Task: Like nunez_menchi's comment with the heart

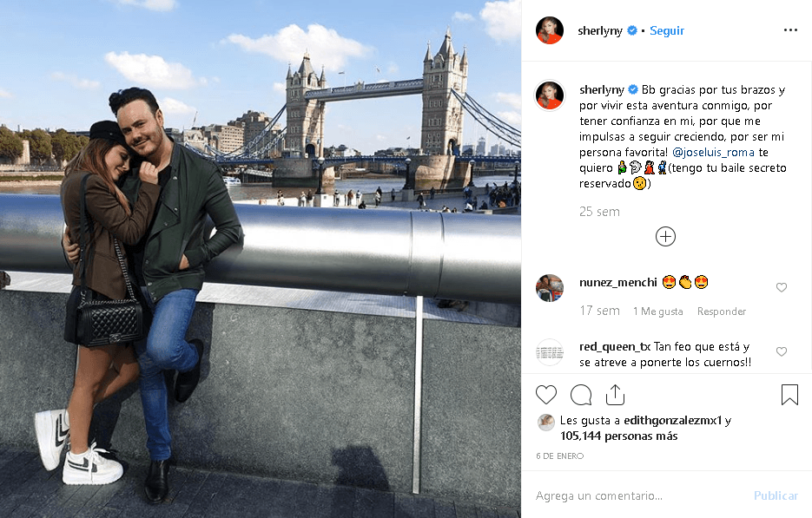Action: [782, 287]
